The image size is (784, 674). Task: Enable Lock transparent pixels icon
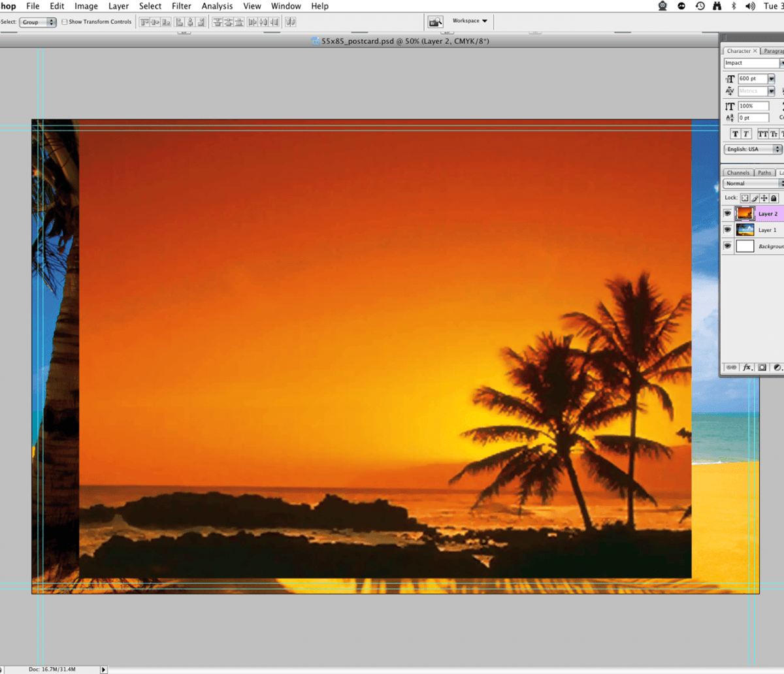point(745,198)
